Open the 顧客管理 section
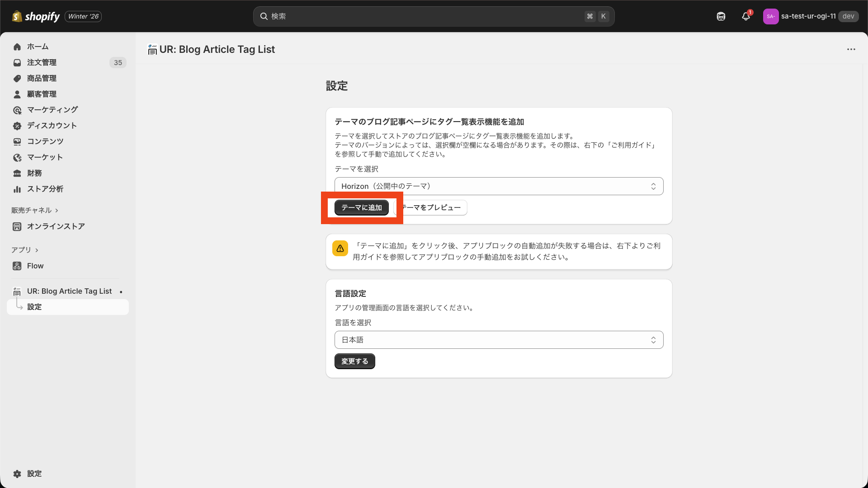 (42, 94)
